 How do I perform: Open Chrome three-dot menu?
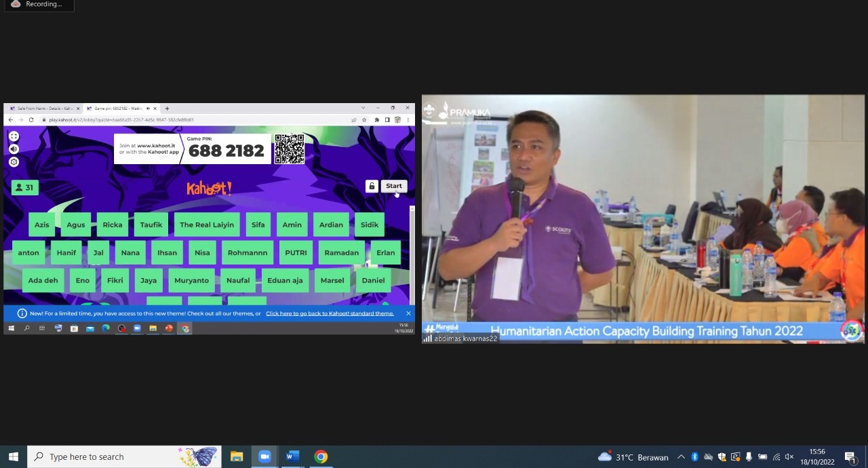[408, 120]
